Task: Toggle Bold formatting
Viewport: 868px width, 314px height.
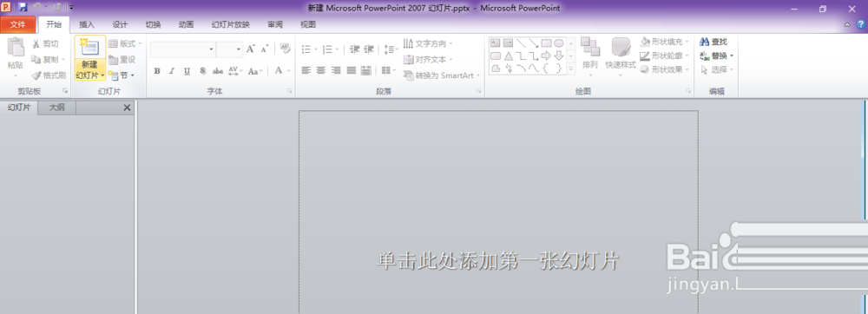Action: (157, 71)
